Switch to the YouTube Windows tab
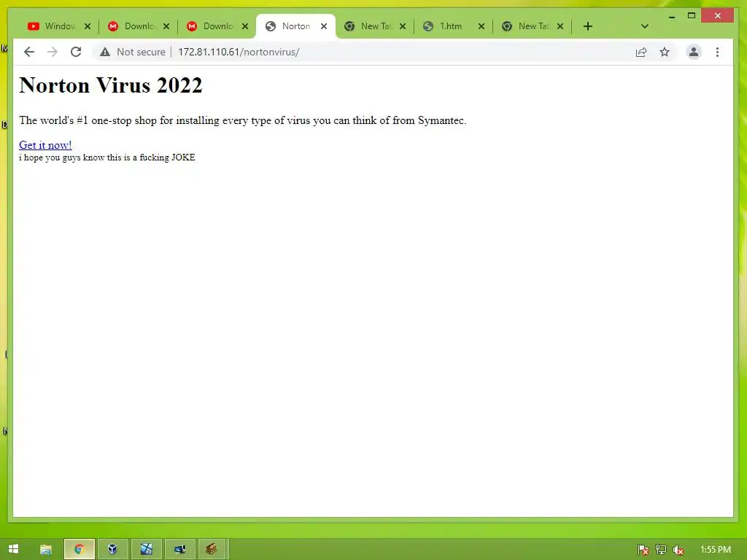 [x=60, y=26]
